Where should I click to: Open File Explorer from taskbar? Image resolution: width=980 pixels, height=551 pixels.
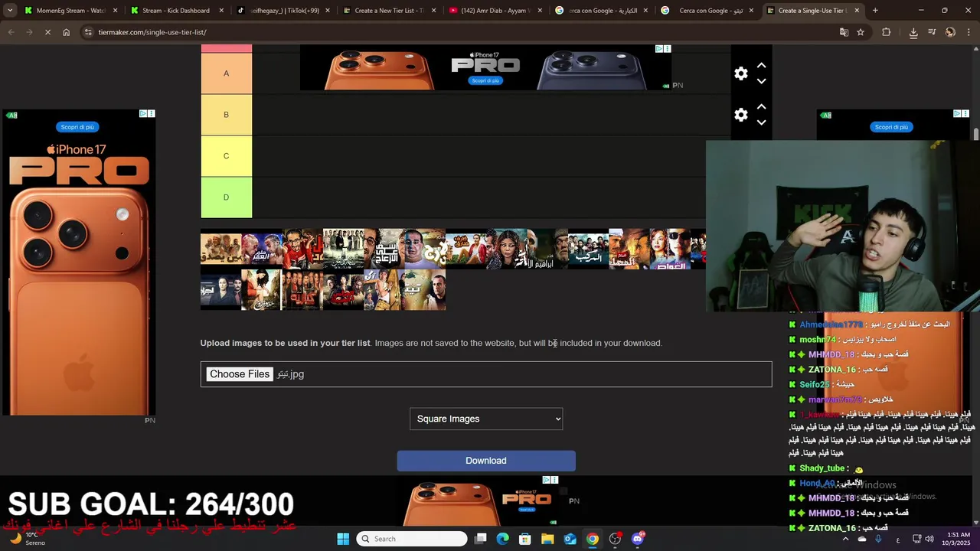pyautogui.click(x=547, y=539)
